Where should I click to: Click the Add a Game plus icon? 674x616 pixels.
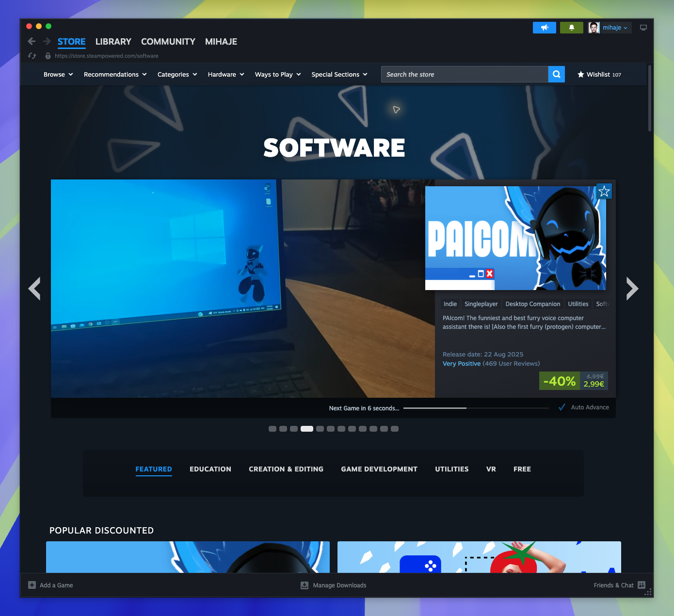tap(32, 585)
